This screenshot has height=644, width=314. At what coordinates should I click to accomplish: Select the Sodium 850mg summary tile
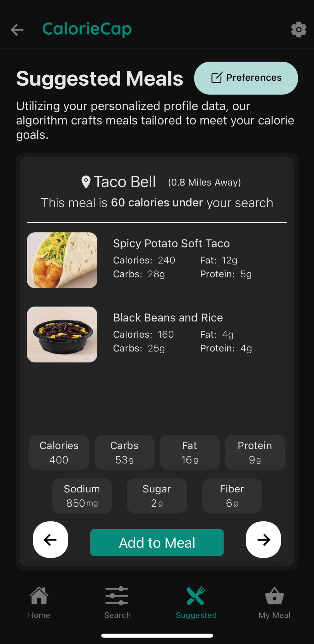pyautogui.click(x=82, y=496)
